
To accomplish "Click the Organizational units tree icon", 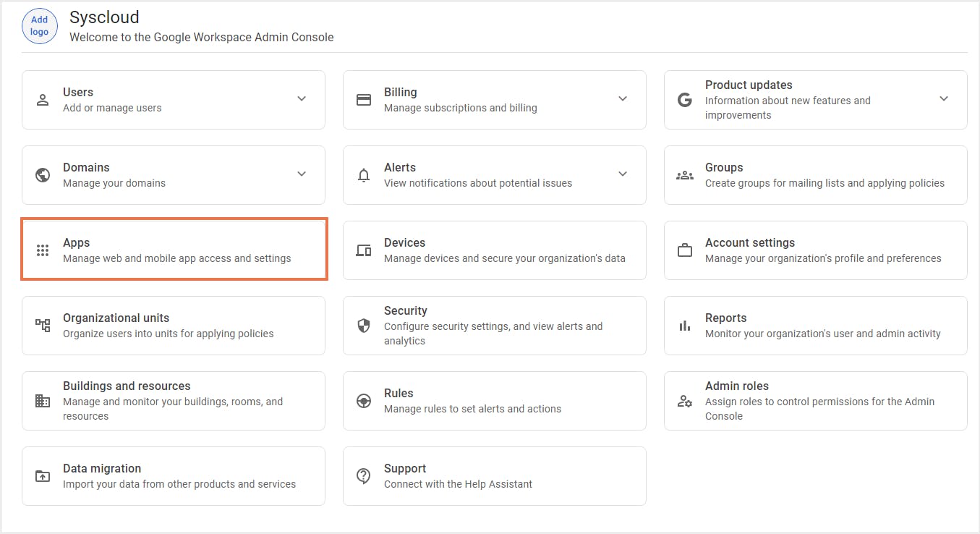I will point(43,326).
